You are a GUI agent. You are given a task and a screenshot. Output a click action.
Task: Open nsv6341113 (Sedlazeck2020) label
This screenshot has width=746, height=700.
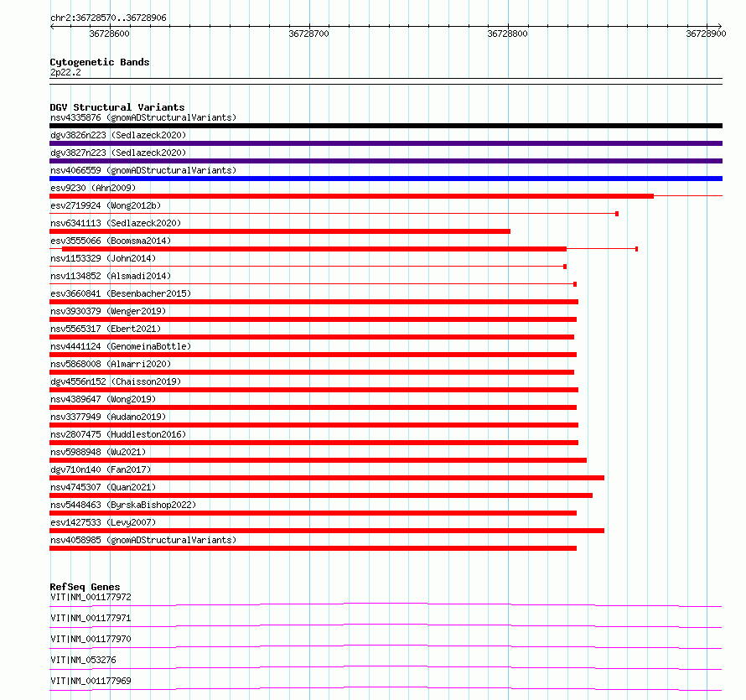116,223
